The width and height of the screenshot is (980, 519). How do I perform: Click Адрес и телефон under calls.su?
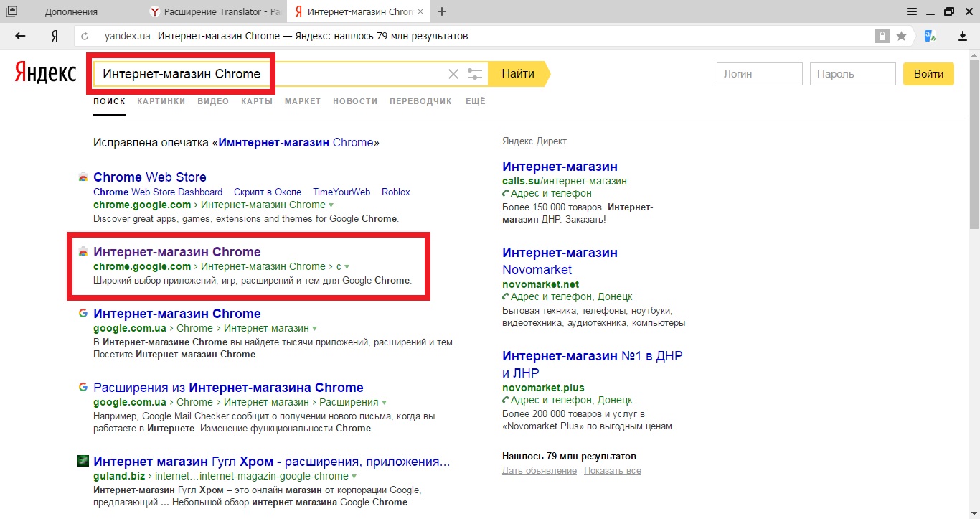(x=551, y=193)
